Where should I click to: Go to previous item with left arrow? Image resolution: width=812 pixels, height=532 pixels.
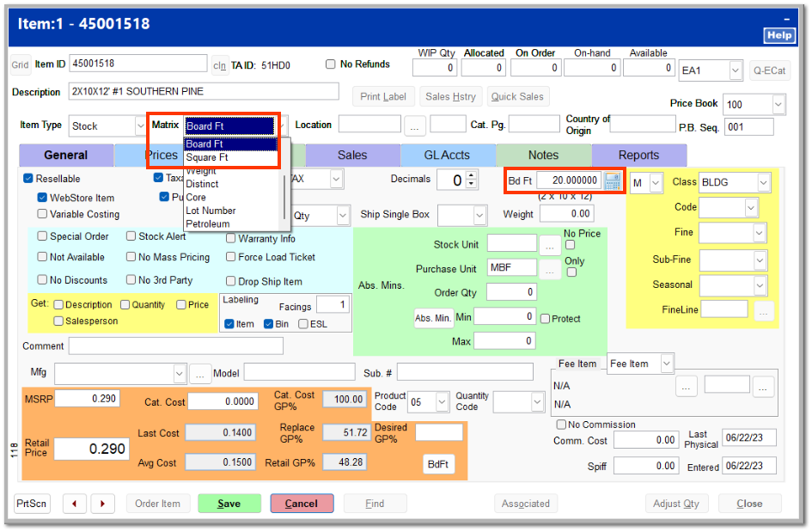[x=75, y=504]
